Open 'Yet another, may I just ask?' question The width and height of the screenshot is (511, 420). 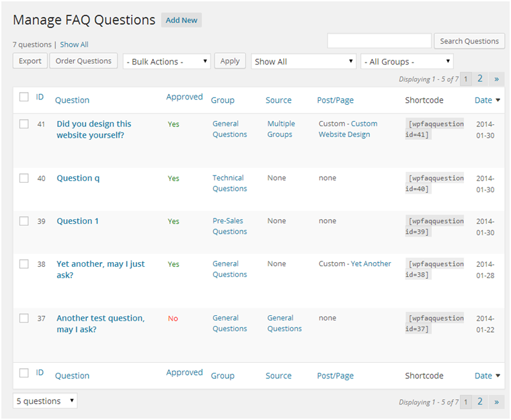(x=101, y=269)
